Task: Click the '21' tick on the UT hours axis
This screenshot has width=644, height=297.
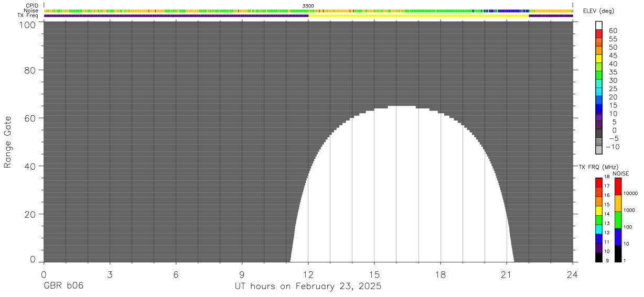Action: (x=507, y=274)
